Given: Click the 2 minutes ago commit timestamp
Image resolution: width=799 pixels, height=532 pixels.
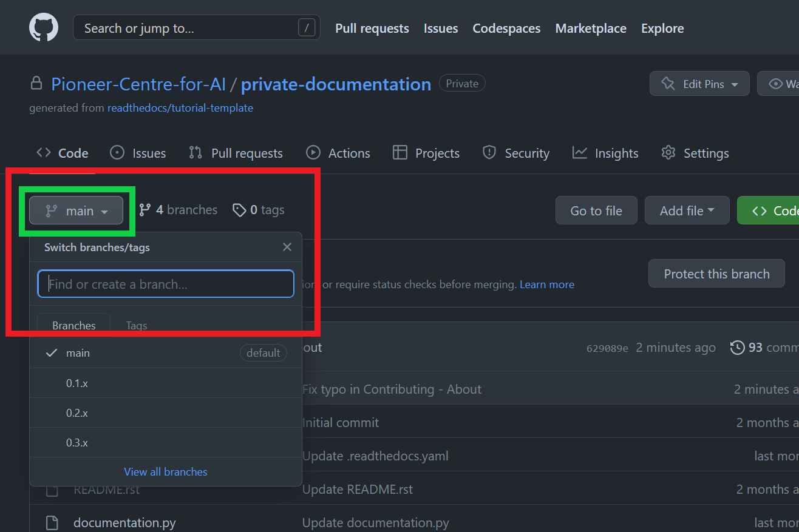Looking at the screenshot, I should click(676, 348).
